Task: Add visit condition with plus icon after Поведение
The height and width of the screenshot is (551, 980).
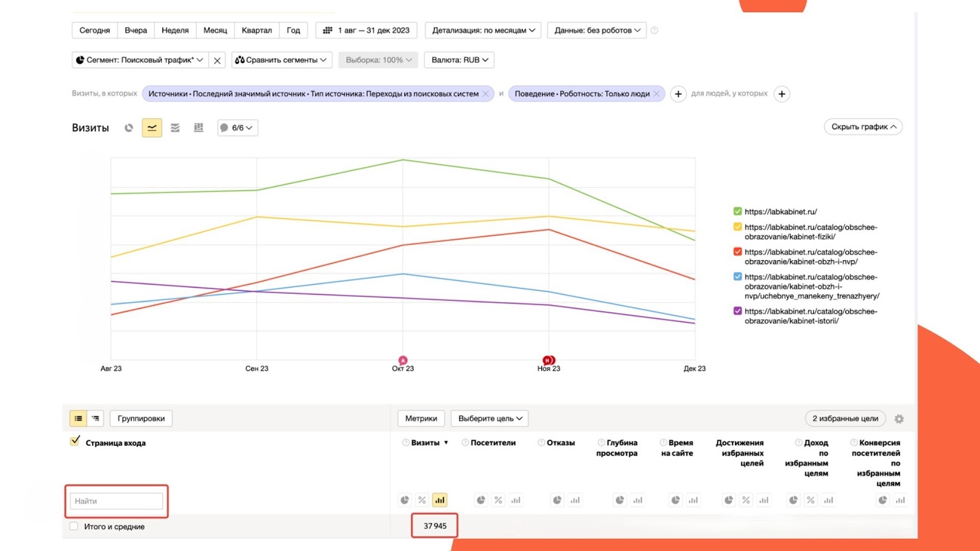Action: pyautogui.click(x=678, y=94)
